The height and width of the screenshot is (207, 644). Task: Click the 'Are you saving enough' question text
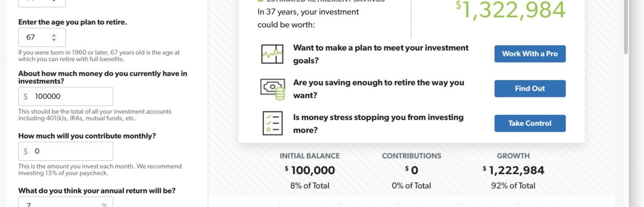click(378, 89)
